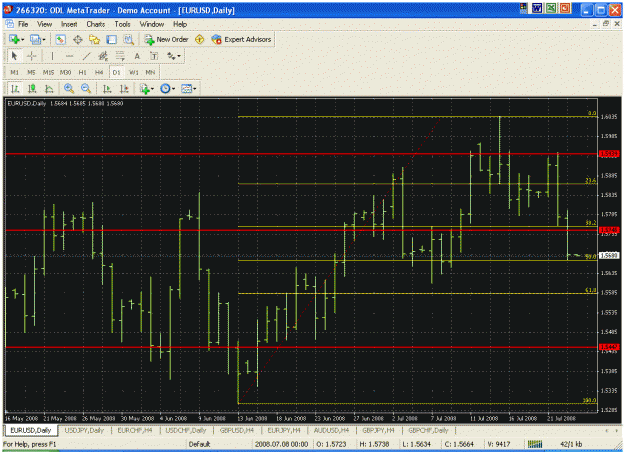
Task: Switch to the AUDUSD,H4 chart tab
Action: pyautogui.click(x=331, y=430)
